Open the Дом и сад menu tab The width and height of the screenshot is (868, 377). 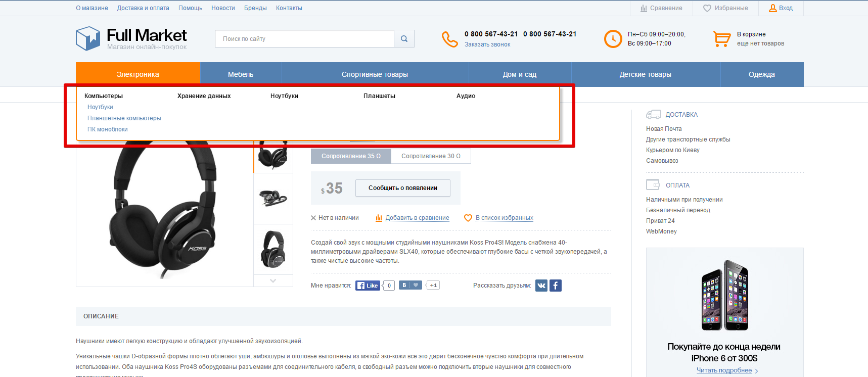click(520, 74)
